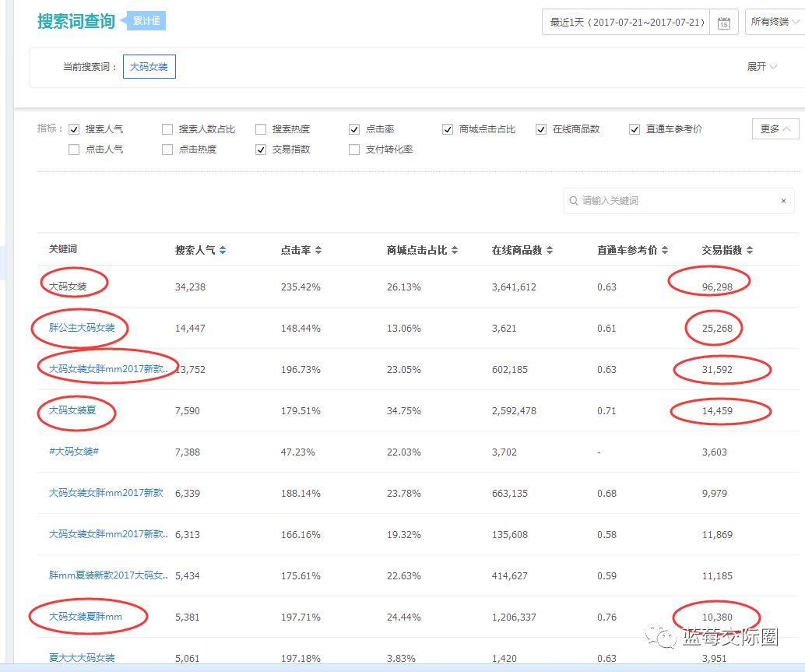
Task: Click the search magnifier icon in keyword box
Action: point(574,201)
